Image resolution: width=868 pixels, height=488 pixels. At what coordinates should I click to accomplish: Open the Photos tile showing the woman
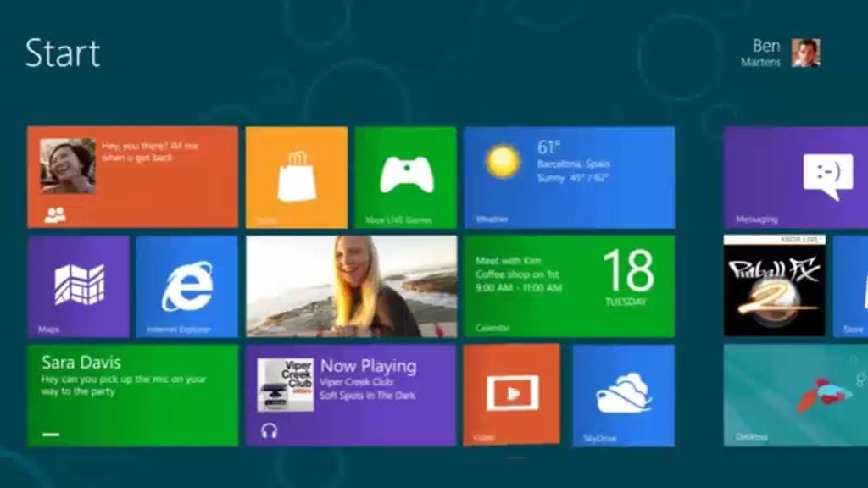tap(349, 286)
